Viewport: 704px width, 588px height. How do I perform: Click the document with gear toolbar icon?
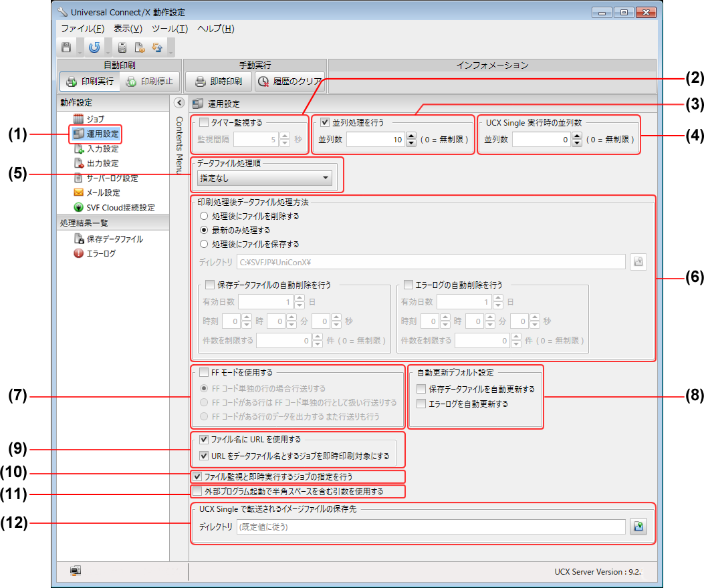[140, 47]
